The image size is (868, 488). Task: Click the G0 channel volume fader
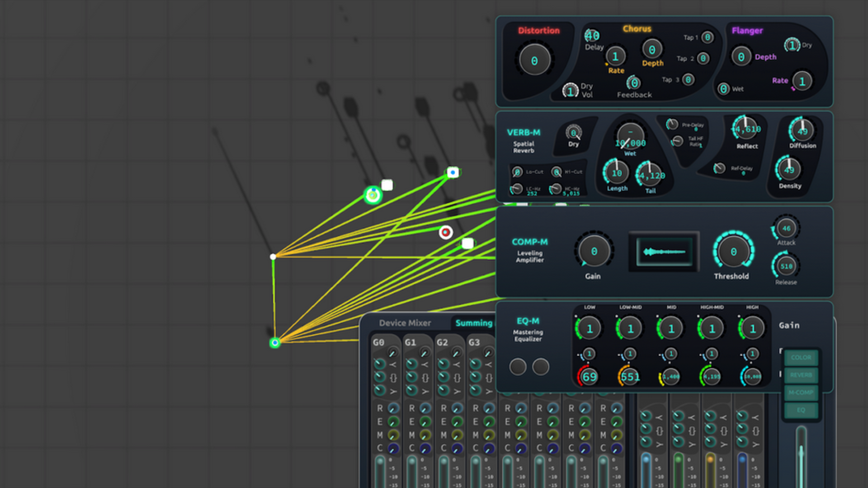(x=380, y=471)
